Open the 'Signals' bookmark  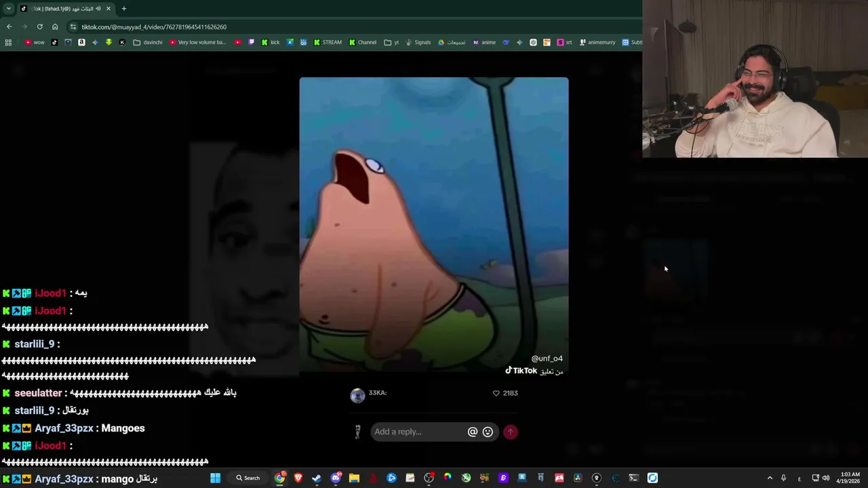click(418, 42)
